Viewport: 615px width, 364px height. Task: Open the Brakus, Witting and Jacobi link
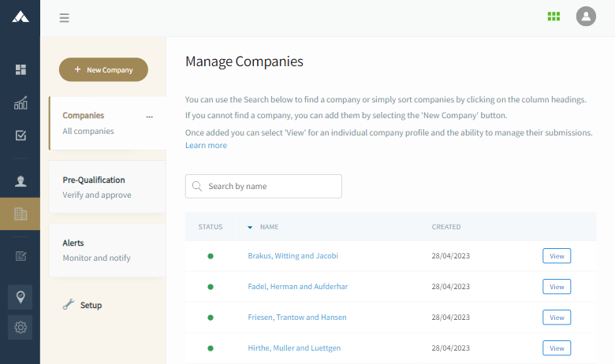[293, 256]
